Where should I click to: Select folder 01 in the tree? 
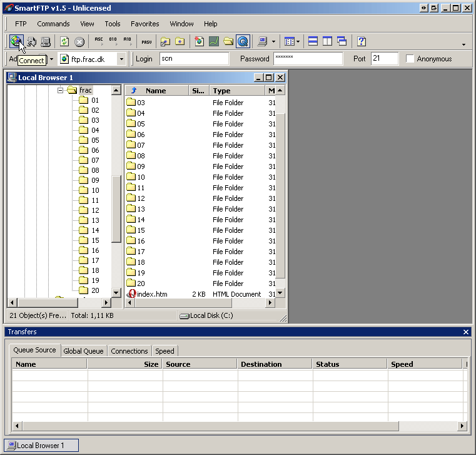coord(89,100)
